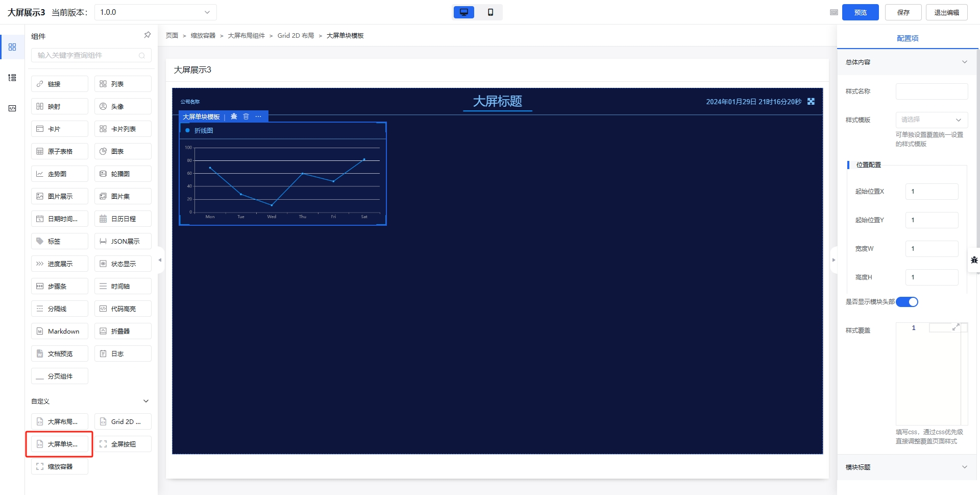The image size is (980, 495).
Task: Select the 走势图 component
Action: coord(60,174)
